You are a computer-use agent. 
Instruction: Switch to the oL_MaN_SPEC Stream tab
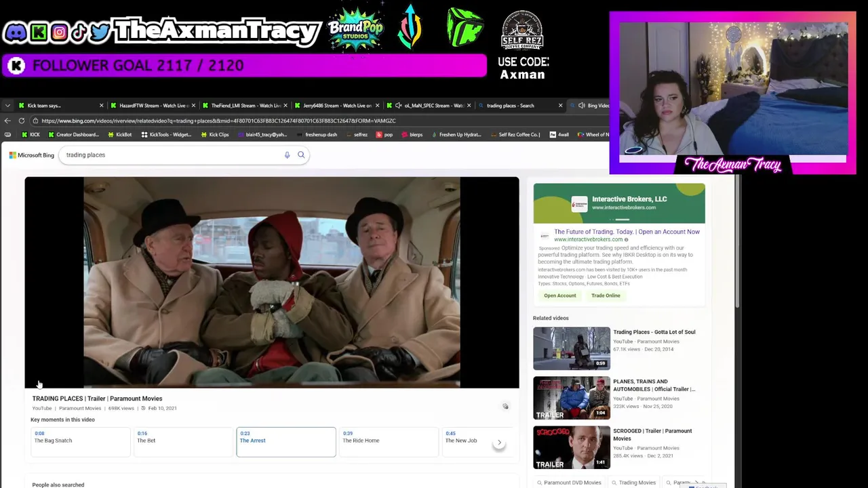427,106
